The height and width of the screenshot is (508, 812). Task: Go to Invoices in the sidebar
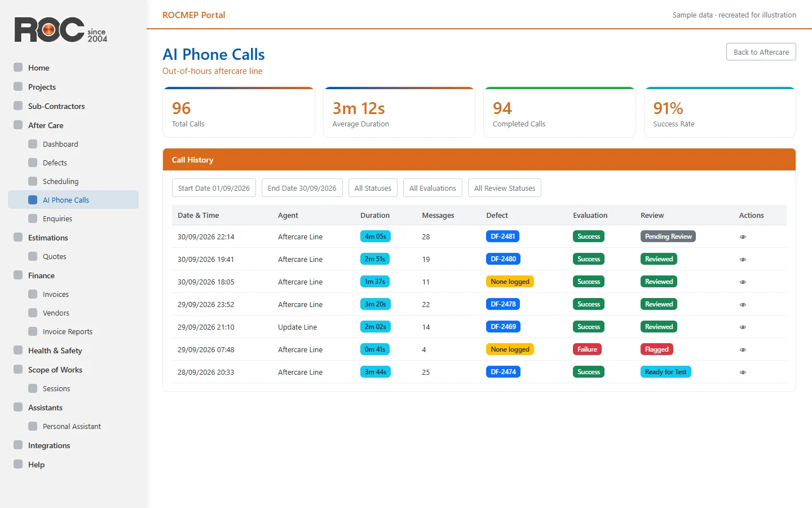click(x=73, y=294)
